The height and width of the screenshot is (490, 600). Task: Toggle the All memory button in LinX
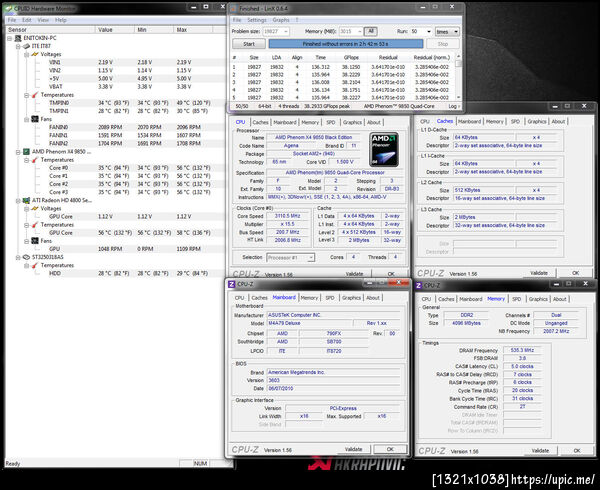370,31
